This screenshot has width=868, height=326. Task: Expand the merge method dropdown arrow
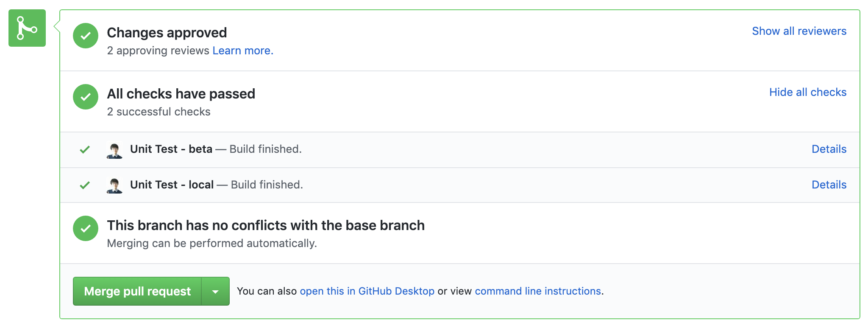click(215, 291)
